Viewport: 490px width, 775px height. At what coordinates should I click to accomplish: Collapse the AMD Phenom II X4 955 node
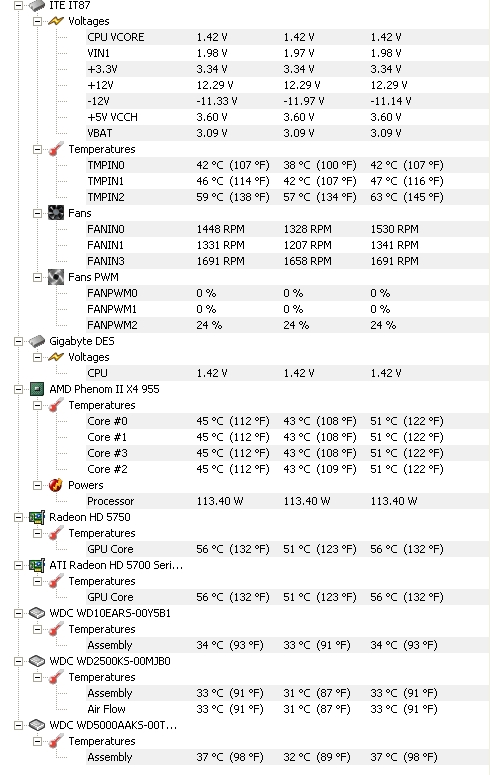click(x=18, y=389)
